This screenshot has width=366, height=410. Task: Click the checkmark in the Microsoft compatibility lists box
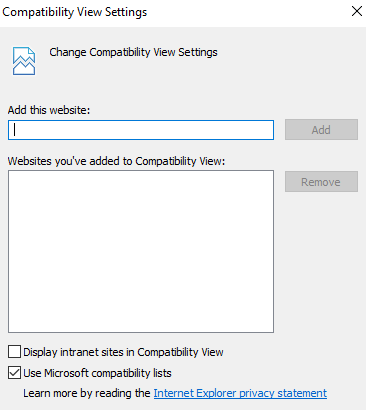click(14, 373)
